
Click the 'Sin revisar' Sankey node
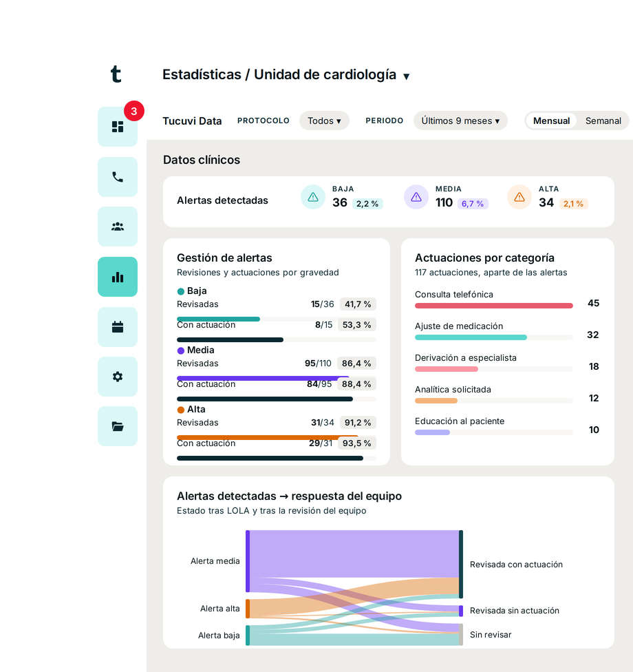461,634
